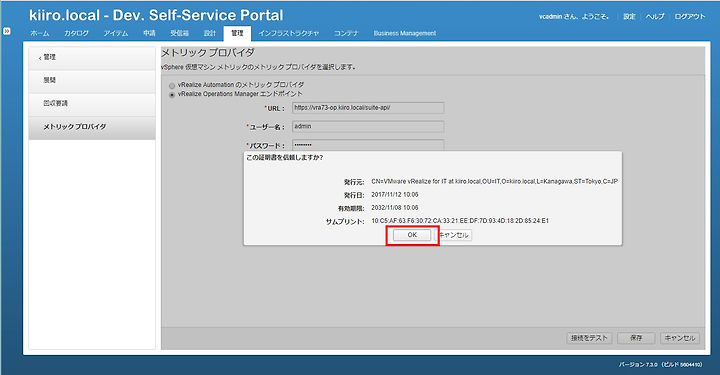The width and height of the screenshot is (720, 375).
Task: Click OK to trust the certificate
Action: (x=412, y=235)
